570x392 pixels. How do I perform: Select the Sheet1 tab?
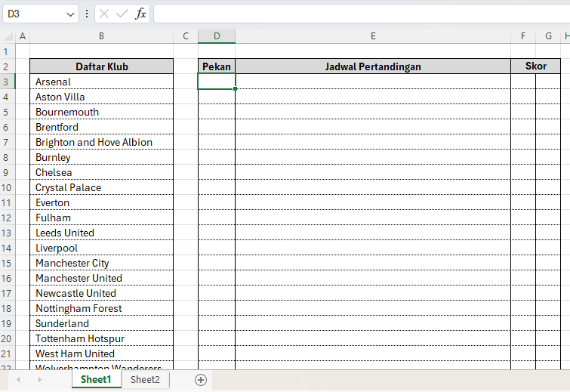tap(96, 380)
